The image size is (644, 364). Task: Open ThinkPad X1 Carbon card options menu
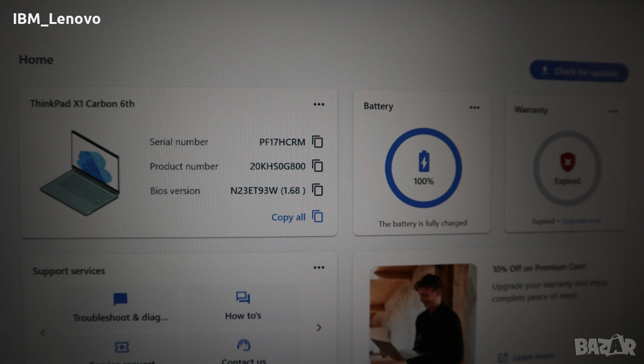319,105
